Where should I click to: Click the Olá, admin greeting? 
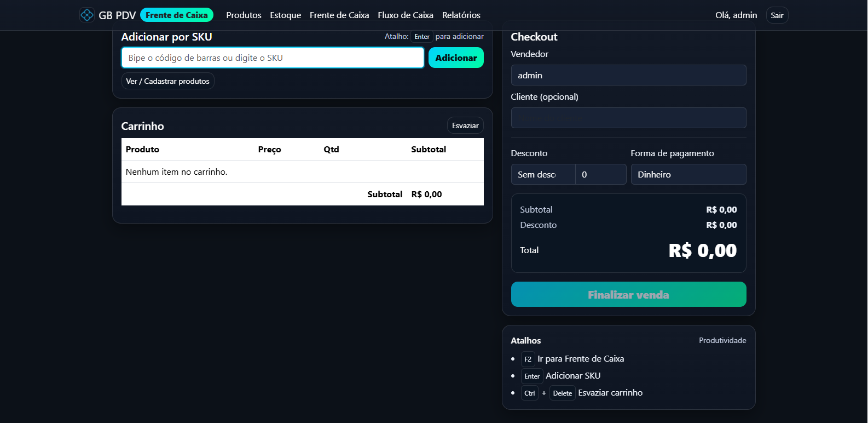pos(736,15)
